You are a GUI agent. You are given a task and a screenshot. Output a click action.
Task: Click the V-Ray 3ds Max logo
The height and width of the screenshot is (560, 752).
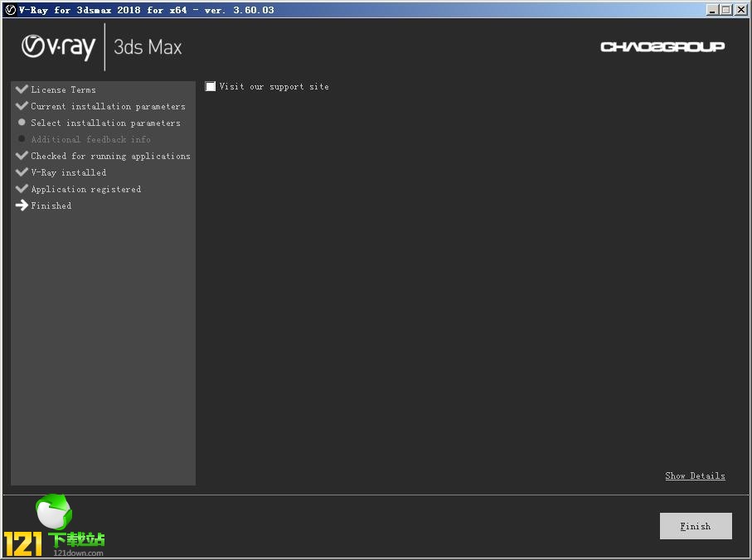tap(102, 47)
